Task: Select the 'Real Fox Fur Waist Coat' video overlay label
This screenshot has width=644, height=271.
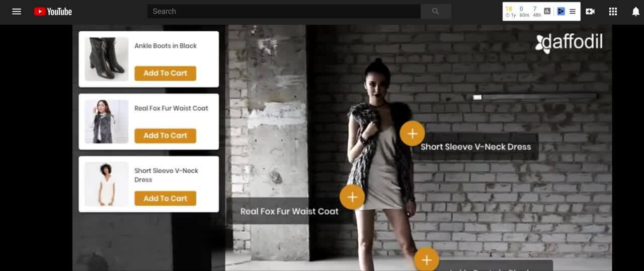Action: pyautogui.click(x=289, y=211)
